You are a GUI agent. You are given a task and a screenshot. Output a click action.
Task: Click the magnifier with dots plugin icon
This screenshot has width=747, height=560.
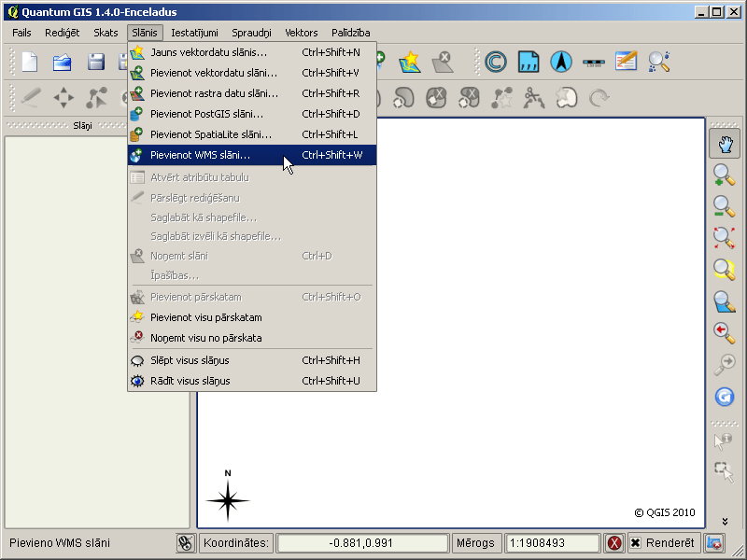[x=659, y=62]
